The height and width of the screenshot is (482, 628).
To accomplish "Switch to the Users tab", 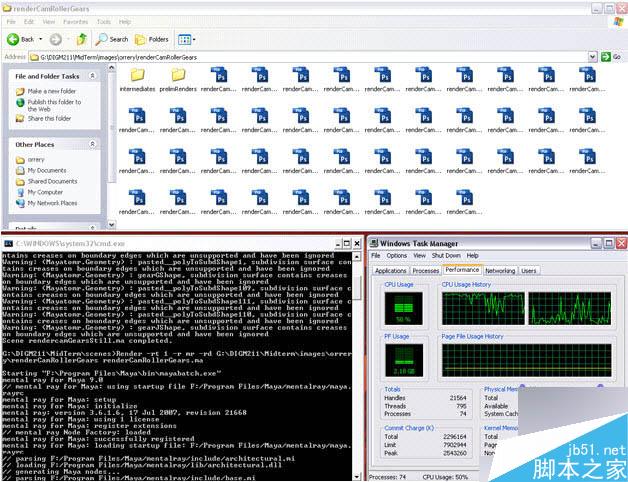I will (x=529, y=271).
